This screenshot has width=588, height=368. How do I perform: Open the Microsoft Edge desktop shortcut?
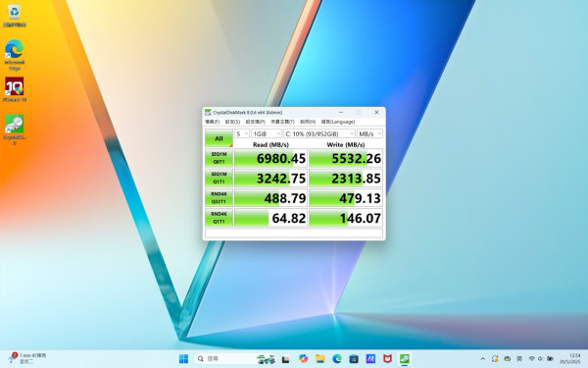click(15, 55)
